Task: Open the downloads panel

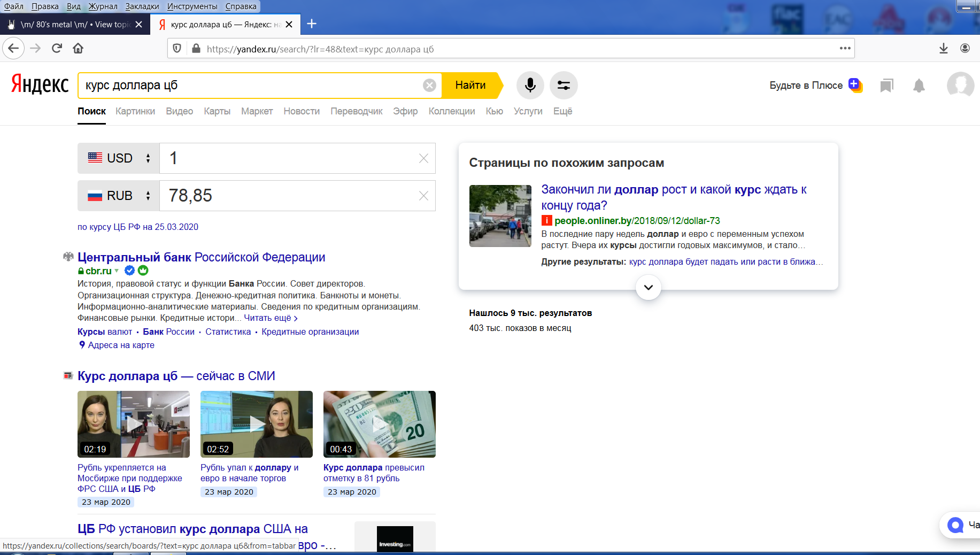Action: click(x=944, y=49)
